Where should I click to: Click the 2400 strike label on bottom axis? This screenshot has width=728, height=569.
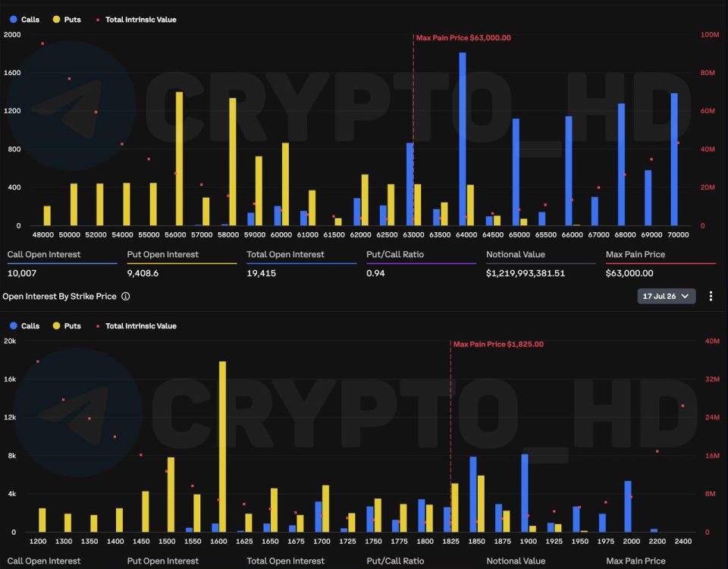pyautogui.click(x=683, y=541)
